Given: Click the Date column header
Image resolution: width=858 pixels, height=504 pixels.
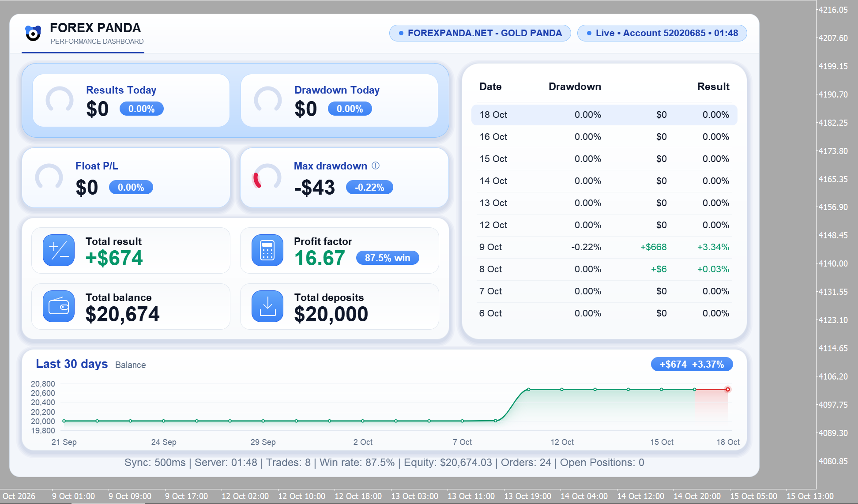Looking at the screenshot, I should [x=490, y=87].
